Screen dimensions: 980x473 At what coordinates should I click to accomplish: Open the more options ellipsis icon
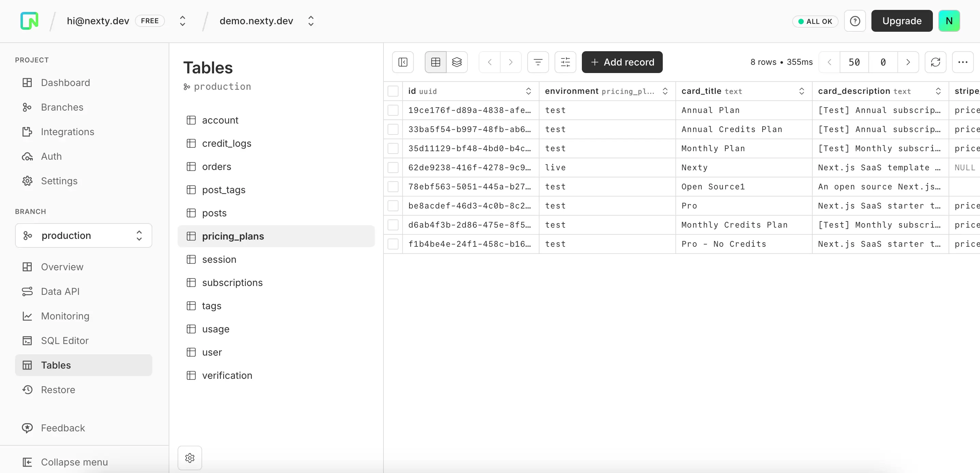[962, 62]
